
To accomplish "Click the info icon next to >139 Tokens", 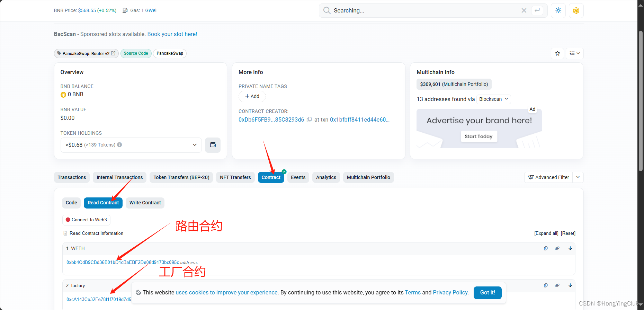I will click(119, 145).
